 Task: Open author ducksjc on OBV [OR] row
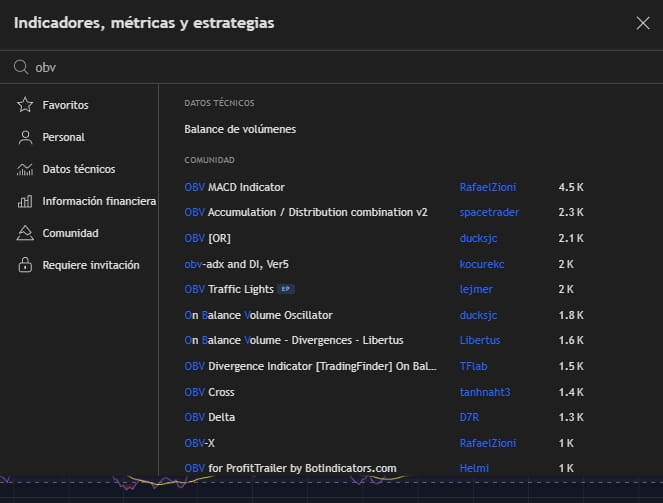click(478, 238)
